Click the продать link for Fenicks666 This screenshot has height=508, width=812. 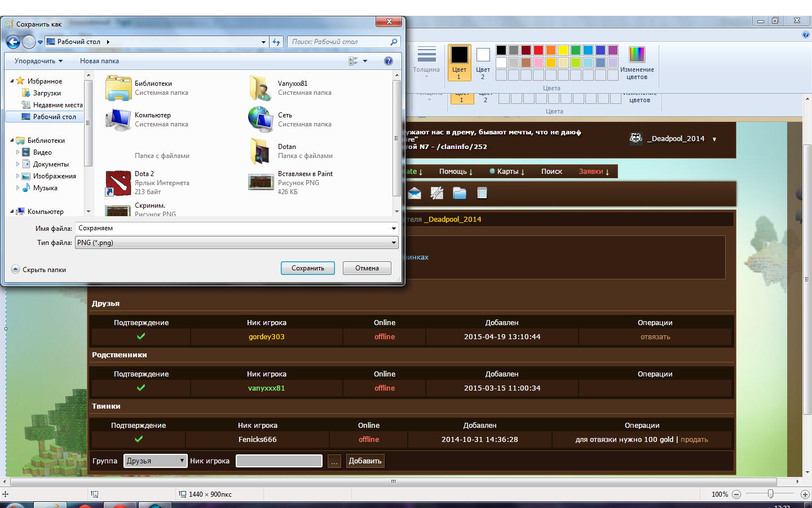coord(694,440)
